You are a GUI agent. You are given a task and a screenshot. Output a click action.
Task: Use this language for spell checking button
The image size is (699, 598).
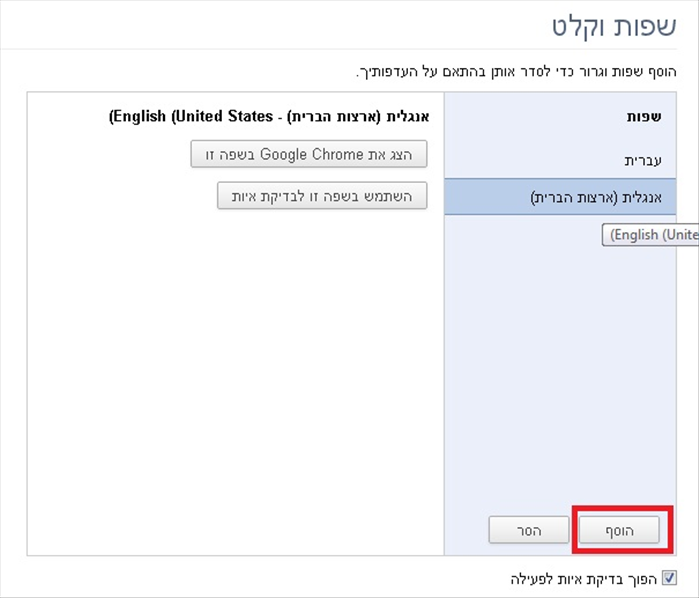322,196
